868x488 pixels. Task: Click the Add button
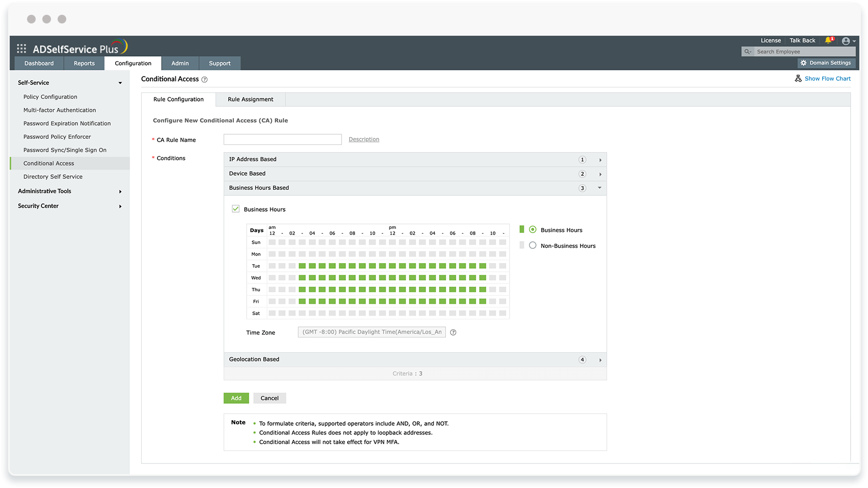pos(236,398)
